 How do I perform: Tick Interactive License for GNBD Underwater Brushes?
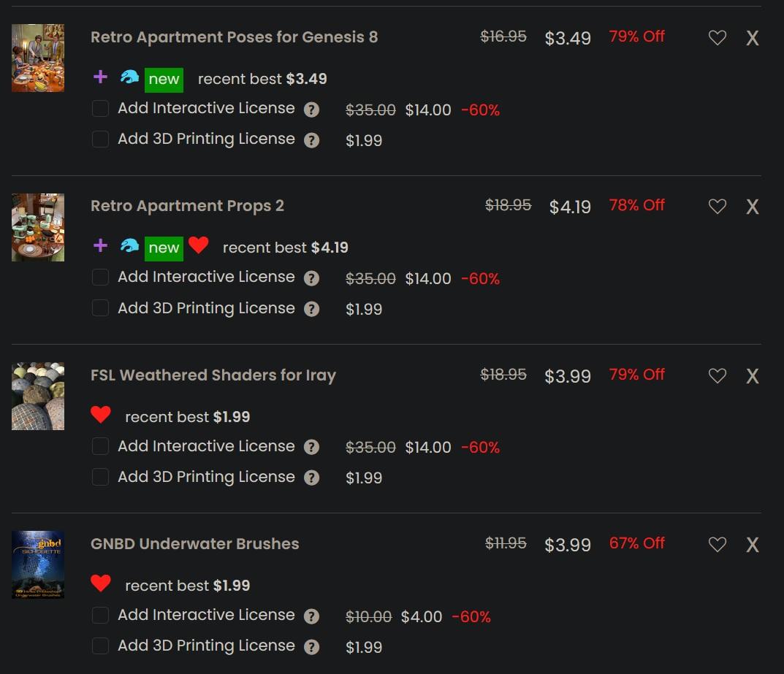pyautogui.click(x=100, y=616)
